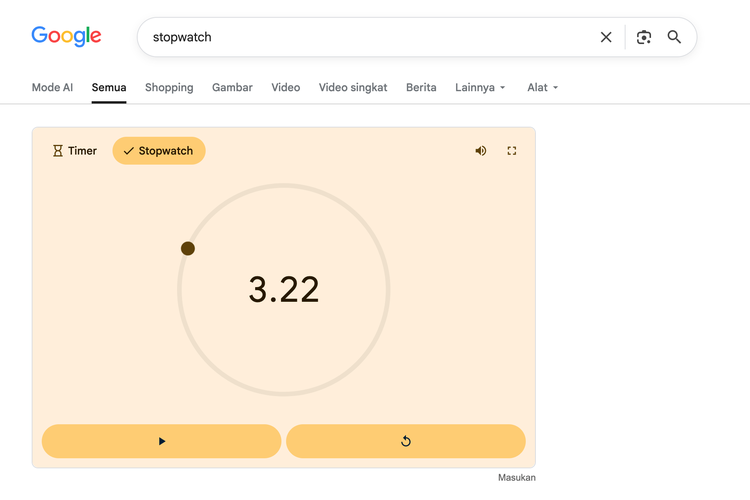Open the Masukan feedback link
The height and width of the screenshot is (500, 750).
pyautogui.click(x=517, y=478)
